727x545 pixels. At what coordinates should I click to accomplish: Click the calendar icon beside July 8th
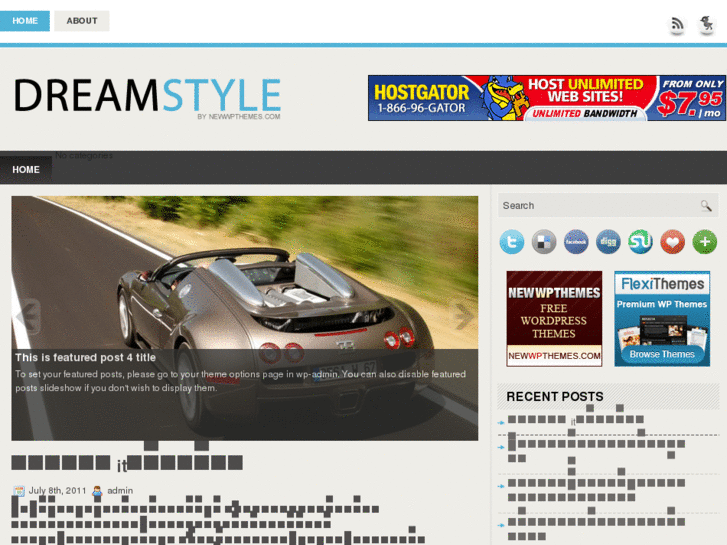(19, 491)
